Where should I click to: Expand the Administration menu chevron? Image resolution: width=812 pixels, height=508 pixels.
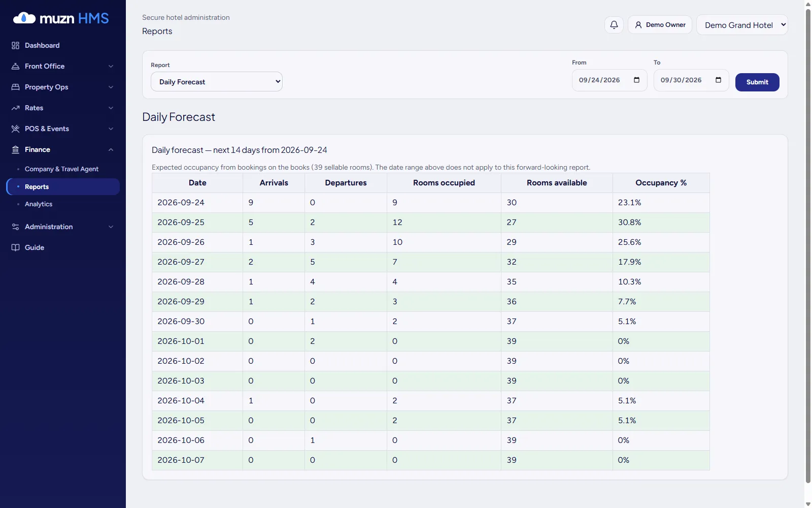pyautogui.click(x=111, y=227)
